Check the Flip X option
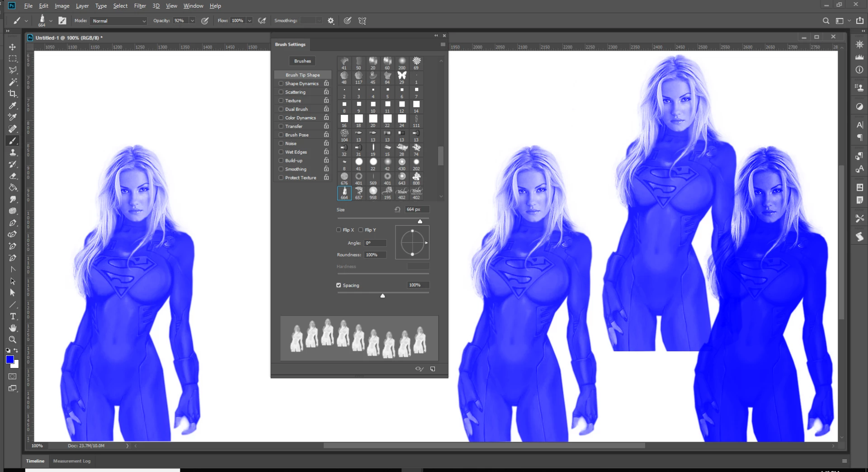This screenshot has width=868, height=472. tap(339, 230)
